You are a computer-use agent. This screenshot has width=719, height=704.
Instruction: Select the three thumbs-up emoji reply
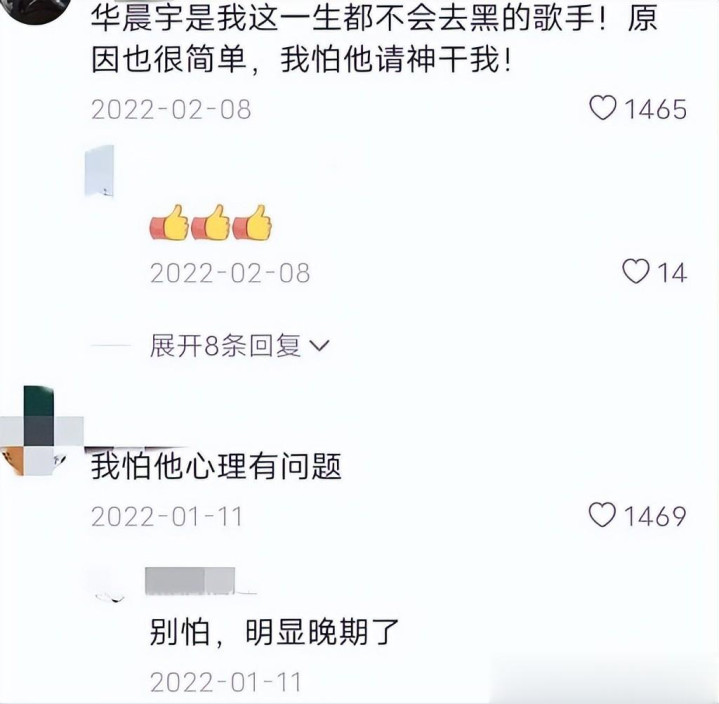[x=210, y=222]
